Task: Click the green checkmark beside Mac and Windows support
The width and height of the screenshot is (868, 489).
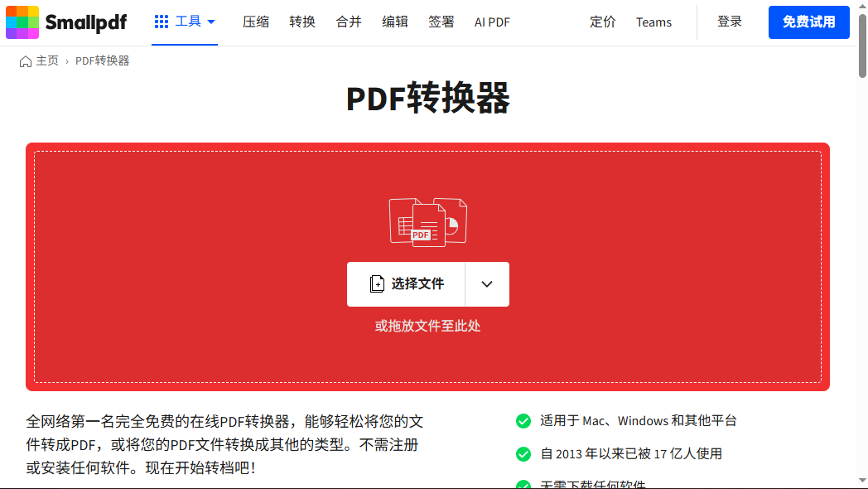Action: tap(523, 421)
